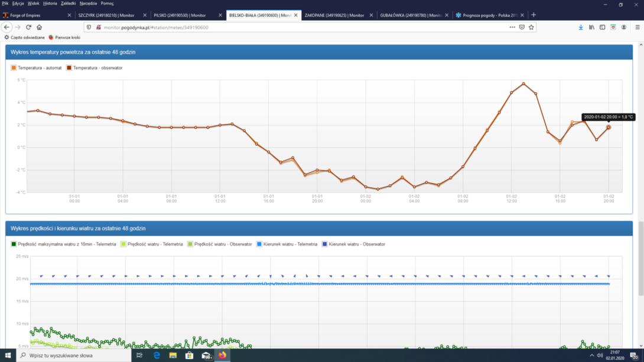Open the Historia menu

click(x=50, y=4)
